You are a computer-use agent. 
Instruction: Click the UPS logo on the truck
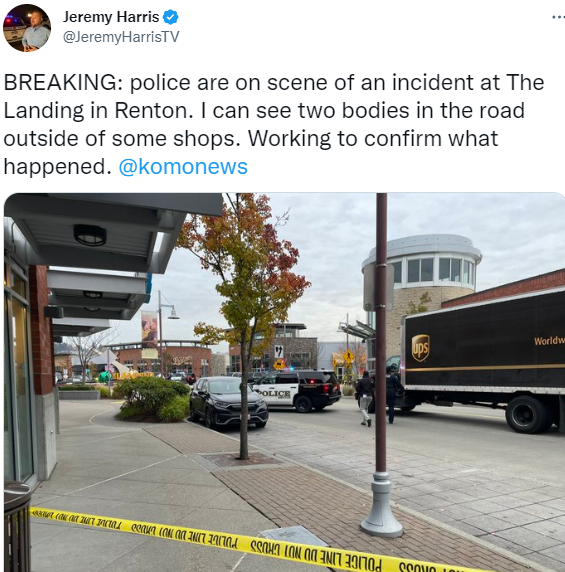pyautogui.click(x=420, y=348)
